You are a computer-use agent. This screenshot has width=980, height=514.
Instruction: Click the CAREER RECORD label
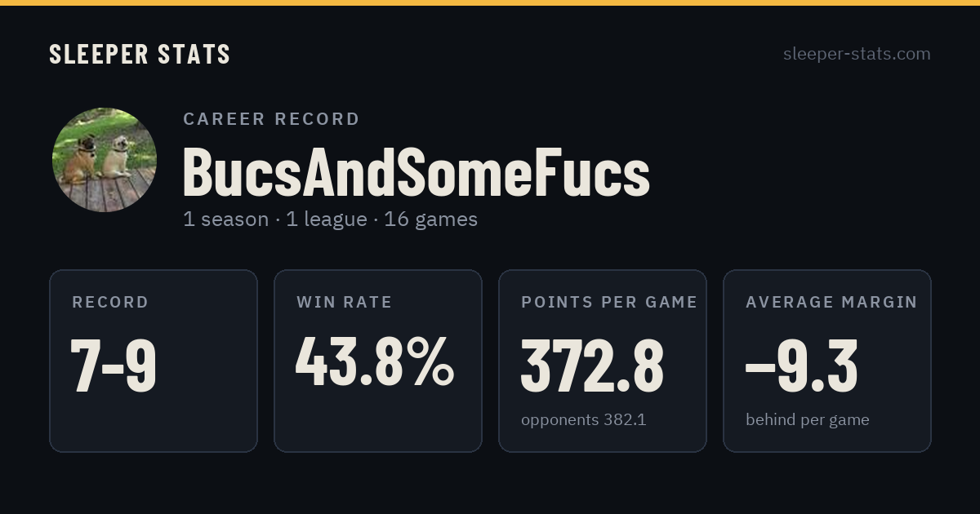[x=271, y=119]
